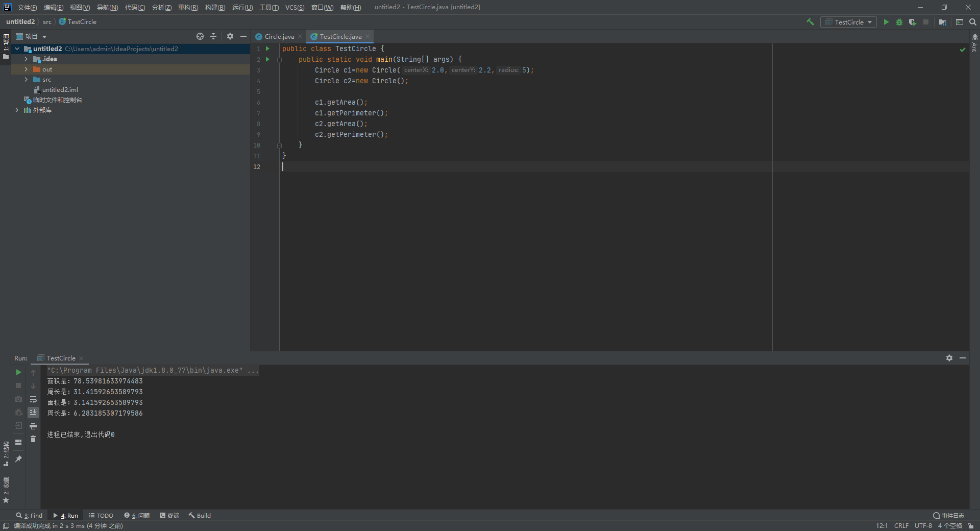Open the 终端 terminal tool window

click(169, 516)
